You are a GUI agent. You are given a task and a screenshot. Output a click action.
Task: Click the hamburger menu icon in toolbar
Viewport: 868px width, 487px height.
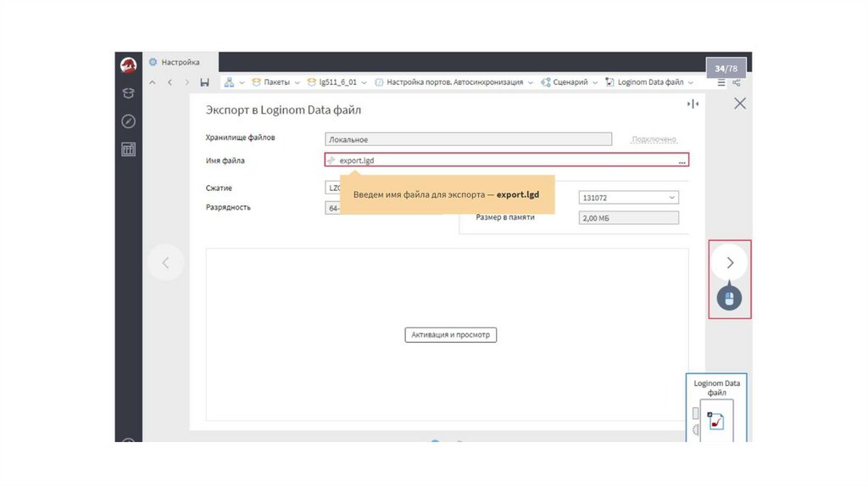pos(721,82)
